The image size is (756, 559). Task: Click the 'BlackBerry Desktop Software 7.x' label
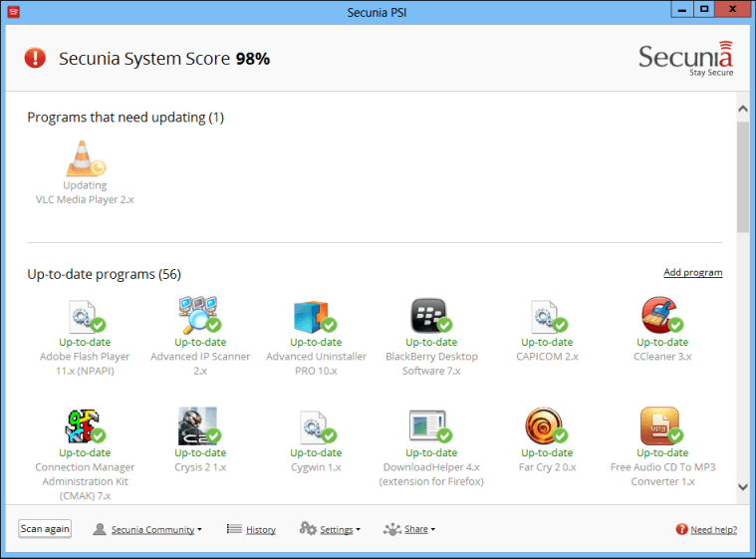click(431, 364)
